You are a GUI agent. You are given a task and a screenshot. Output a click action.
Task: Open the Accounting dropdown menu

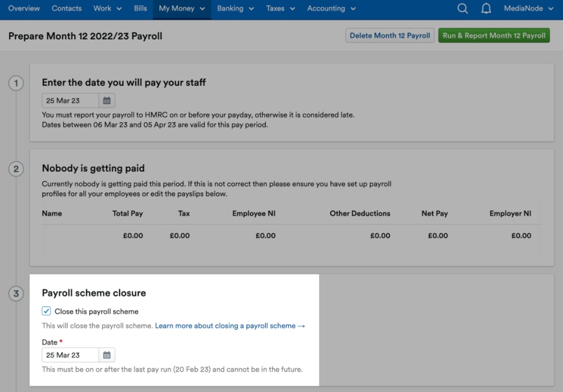(x=331, y=8)
